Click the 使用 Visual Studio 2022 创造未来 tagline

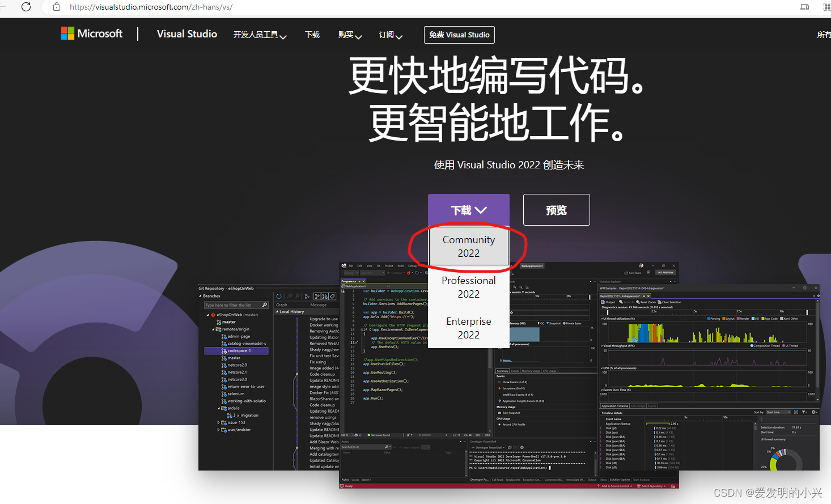pyautogui.click(x=509, y=165)
